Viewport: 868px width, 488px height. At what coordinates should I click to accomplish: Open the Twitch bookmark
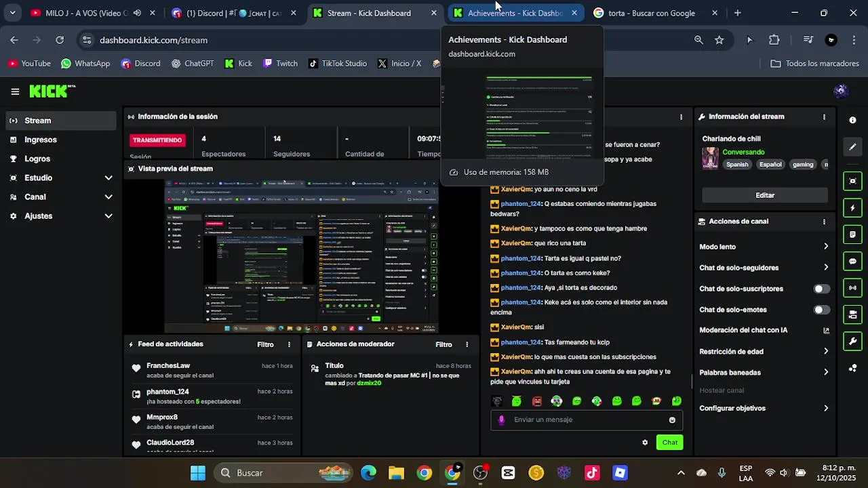280,64
